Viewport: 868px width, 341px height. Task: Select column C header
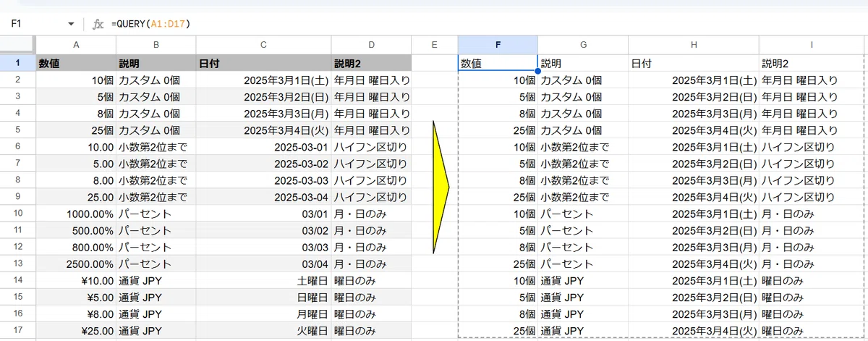click(263, 45)
